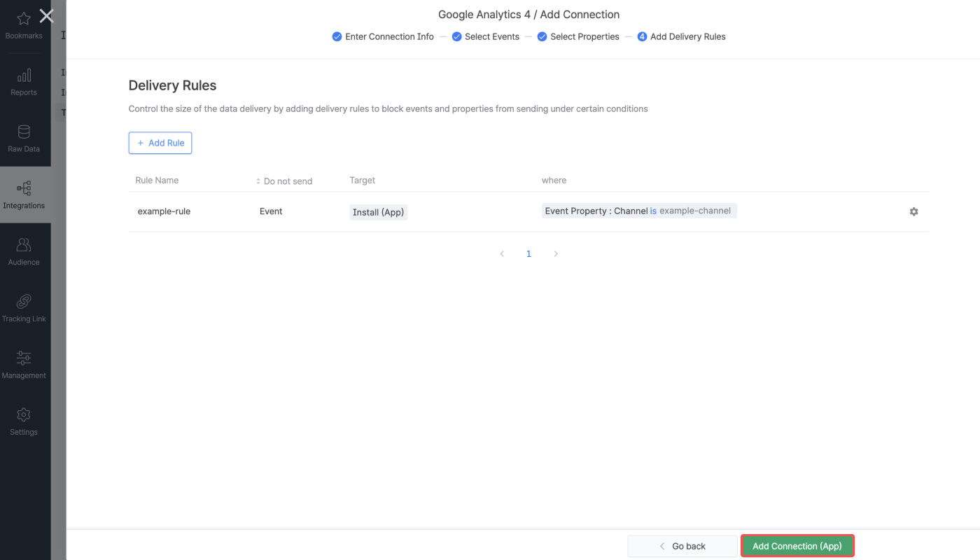
Task: Open Settings gear icon in sidebar
Action: (24, 415)
